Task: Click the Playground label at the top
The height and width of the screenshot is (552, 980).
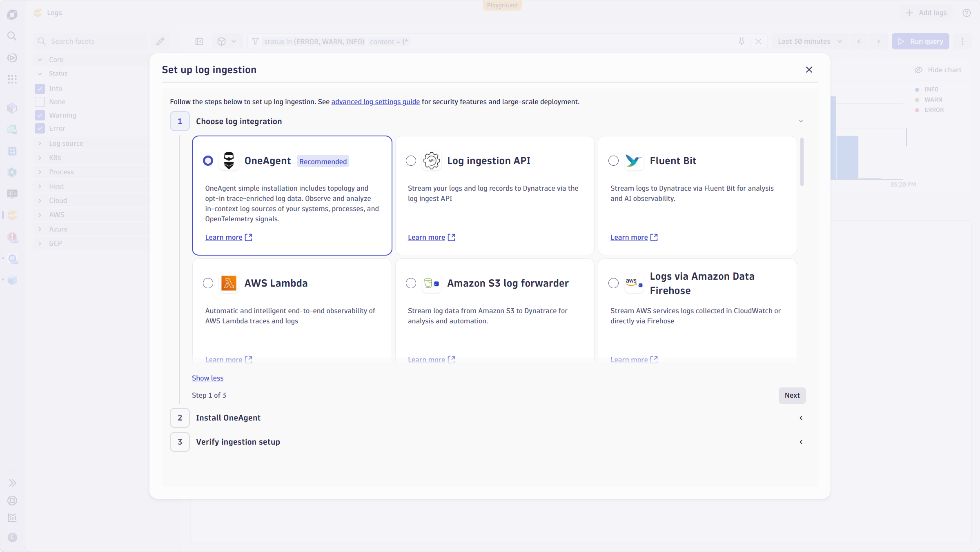Action: [502, 5]
